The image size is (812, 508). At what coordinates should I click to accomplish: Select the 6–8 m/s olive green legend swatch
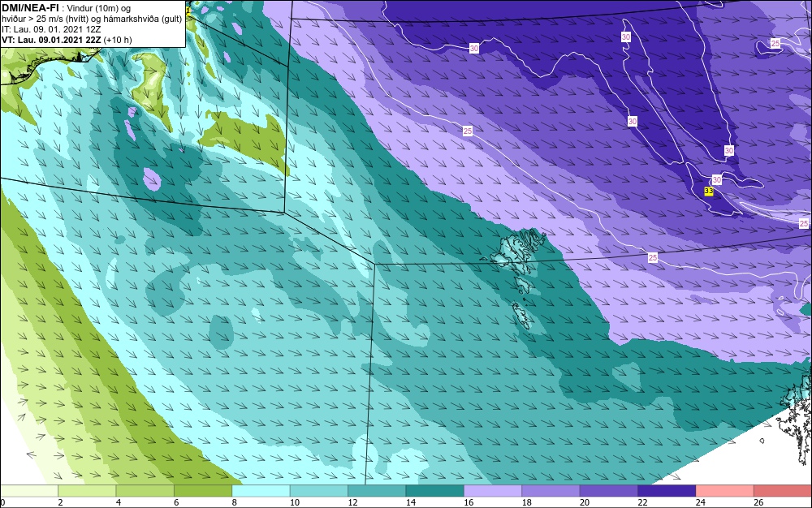(203, 491)
